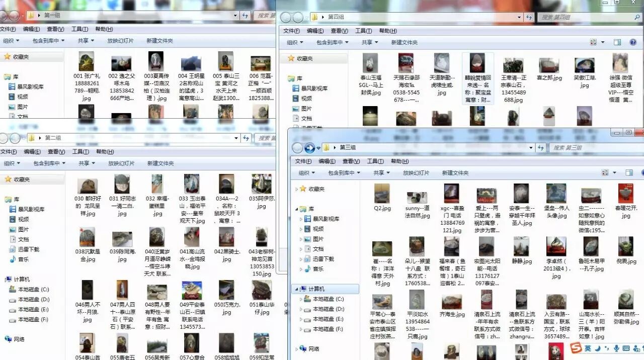644x360 pixels.
Task: Toggle Sogou 英 language mode
Action: [x=588, y=348]
